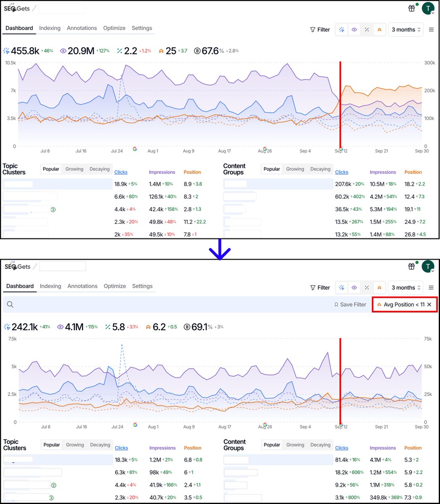
Task: Open the 3 months range dropdown in the upper dashboard
Action: tap(406, 30)
